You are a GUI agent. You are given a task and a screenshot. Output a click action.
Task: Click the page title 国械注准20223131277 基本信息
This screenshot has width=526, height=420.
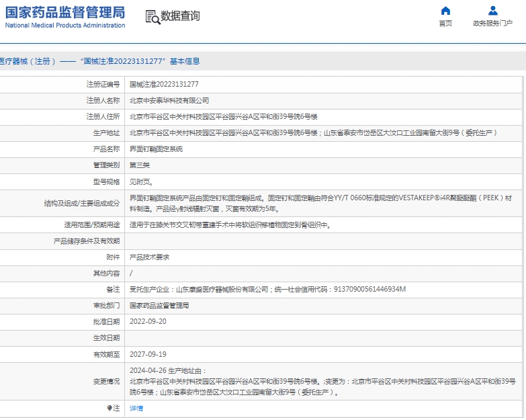point(140,61)
